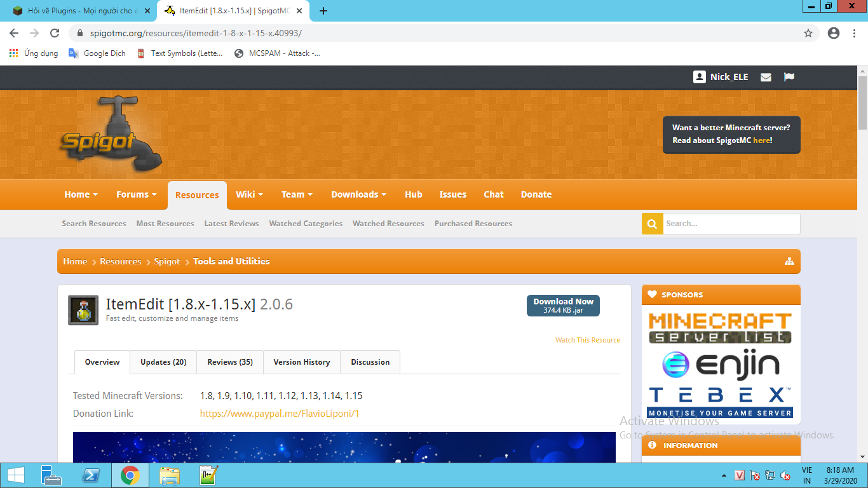This screenshot has height=488, width=868.
Task: Expand the Downloads dropdown arrow
Action: click(x=384, y=194)
